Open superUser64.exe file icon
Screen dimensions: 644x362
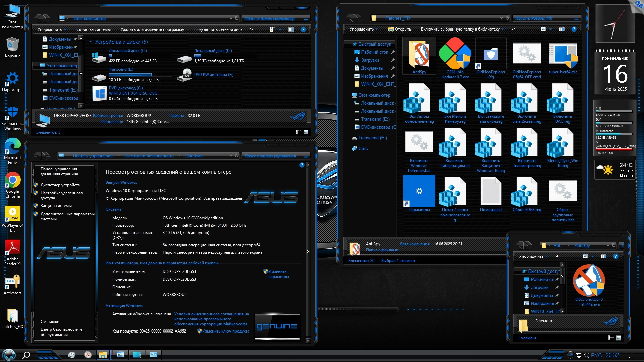tap(562, 55)
